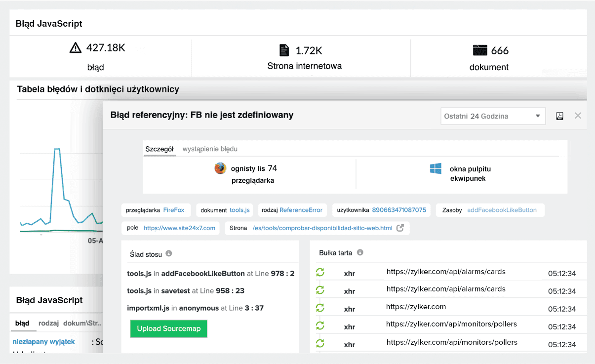Click the info icon beside Bułka tarta
The image size is (595, 364).
pyautogui.click(x=359, y=252)
